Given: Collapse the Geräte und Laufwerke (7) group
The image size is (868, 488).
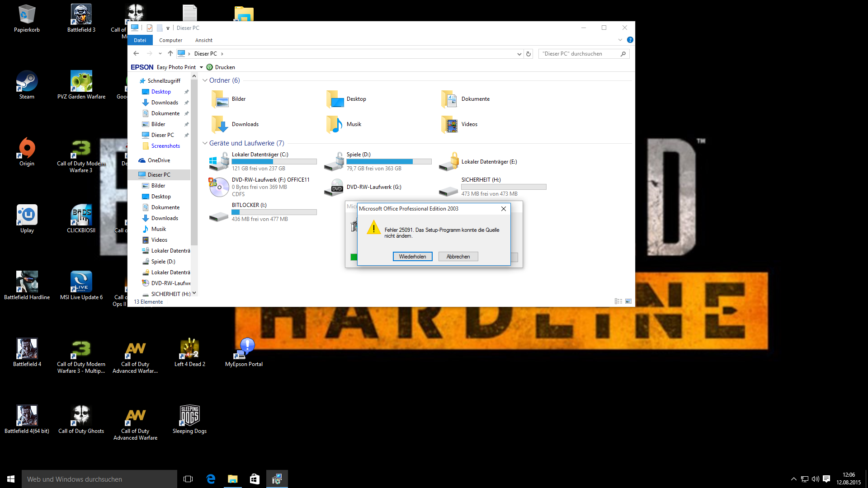Looking at the screenshot, I should 205,143.
